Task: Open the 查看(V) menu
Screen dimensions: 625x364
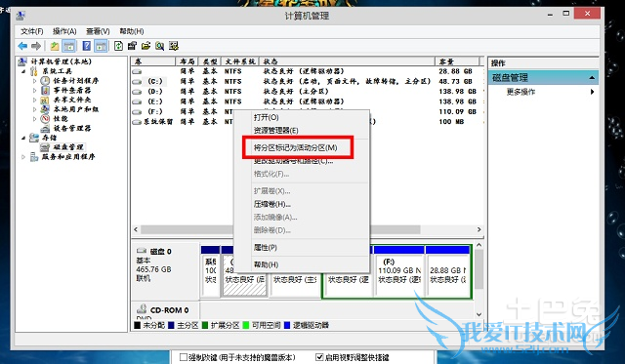Action: pyautogui.click(x=98, y=31)
